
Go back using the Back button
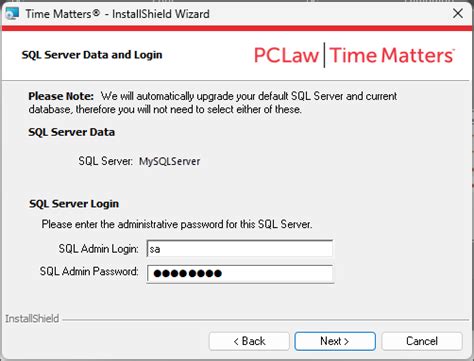point(249,341)
